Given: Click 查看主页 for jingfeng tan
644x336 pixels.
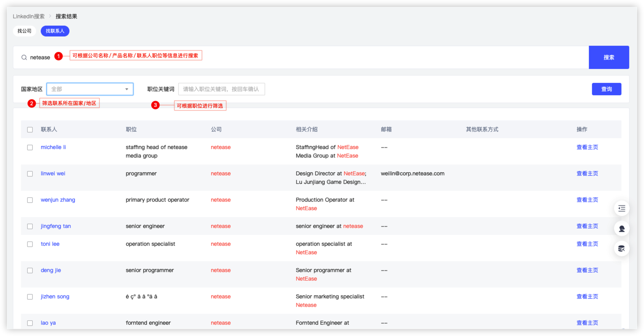Looking at the screenshot, I should coord(587,226).
